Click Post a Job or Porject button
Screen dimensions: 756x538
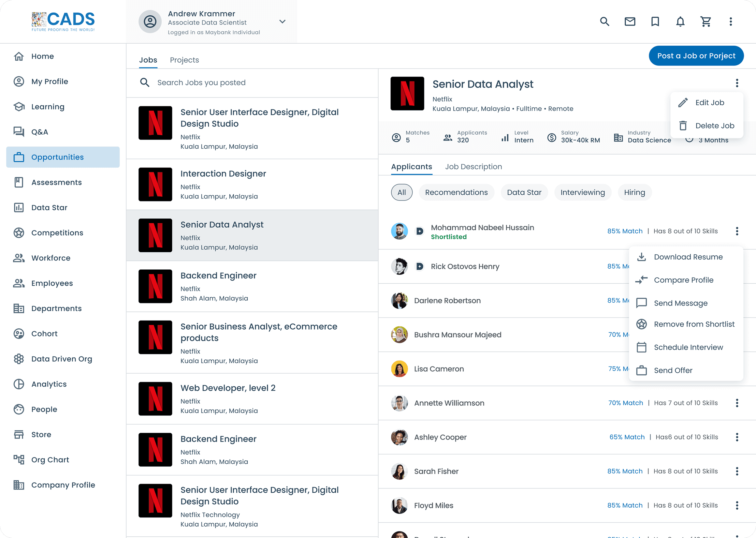point(696,56)
